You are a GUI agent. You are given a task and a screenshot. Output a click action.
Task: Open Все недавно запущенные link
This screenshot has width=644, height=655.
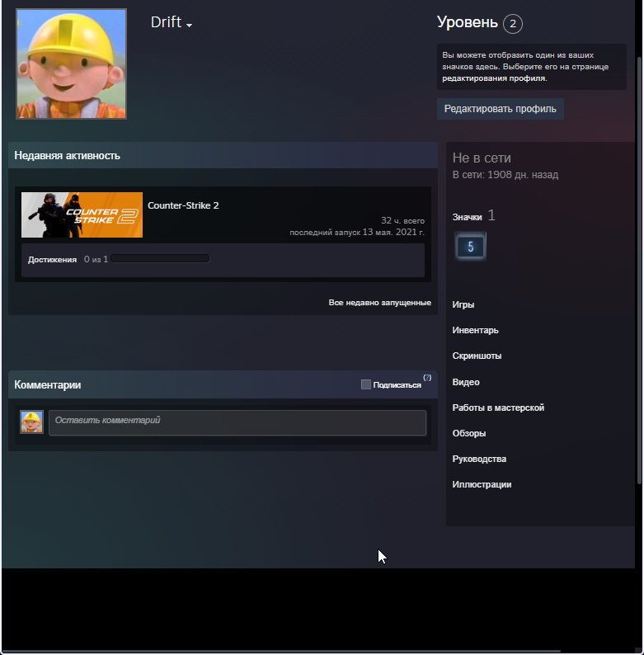coord(379,303)
